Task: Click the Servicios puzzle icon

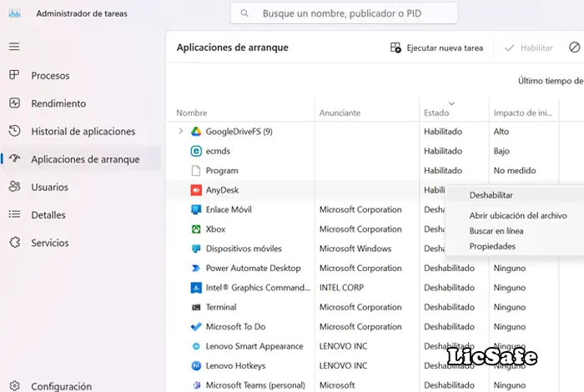Action: [x=15, y=243]
